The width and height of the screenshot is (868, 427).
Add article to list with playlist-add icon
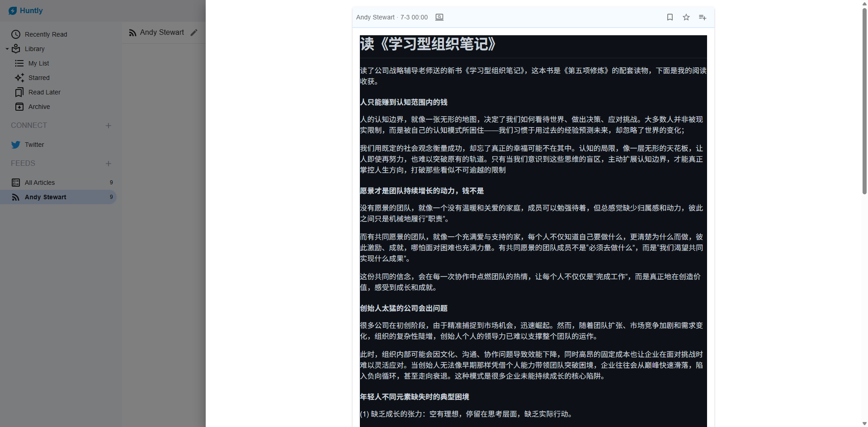click(x=703, y=17)
